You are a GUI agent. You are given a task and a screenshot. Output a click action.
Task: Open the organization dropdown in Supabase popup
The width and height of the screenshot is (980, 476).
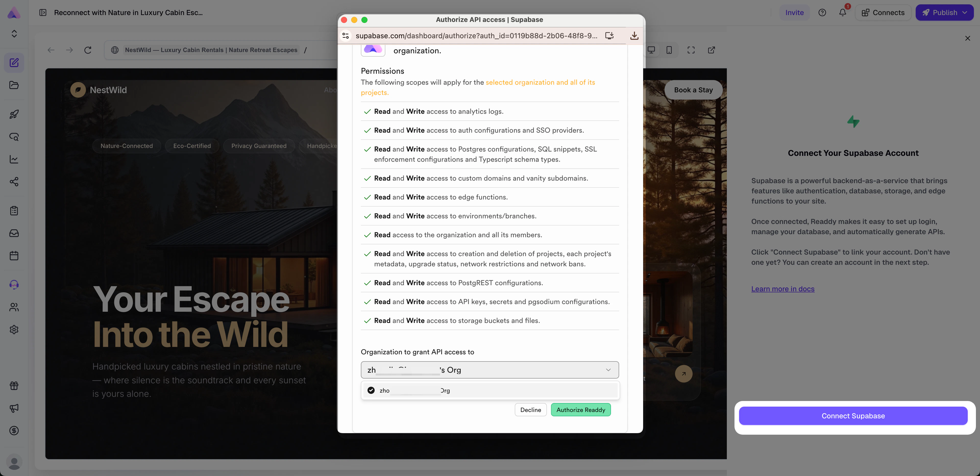coord(490,370)
